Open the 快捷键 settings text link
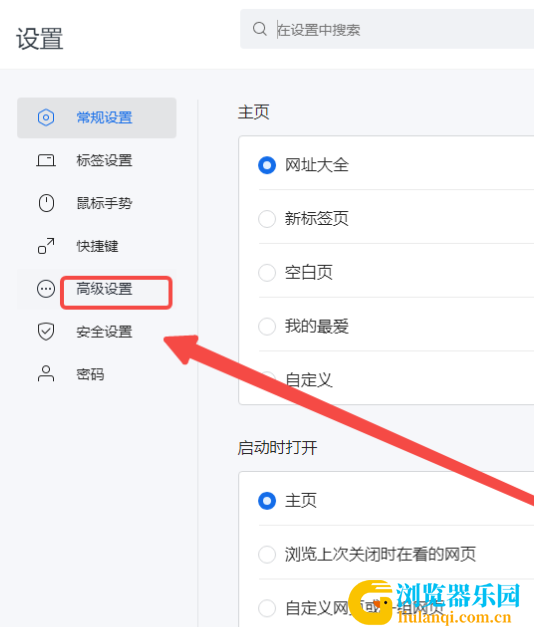This screenshot has width=534, height=627. (97, 246)
